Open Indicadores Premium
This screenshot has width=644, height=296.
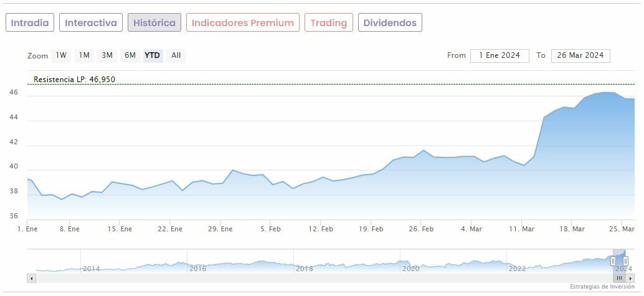(242, 23)
